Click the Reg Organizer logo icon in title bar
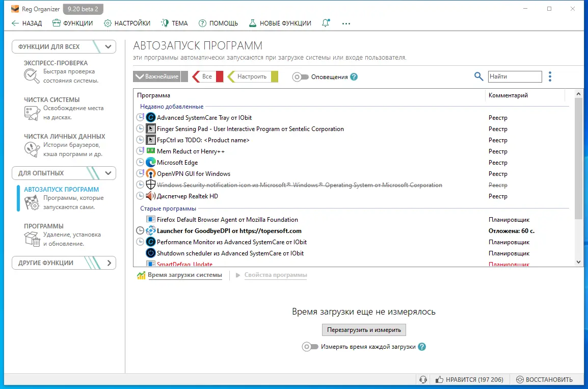This screenshot has width=588, height=389. (x=15, y=9)
